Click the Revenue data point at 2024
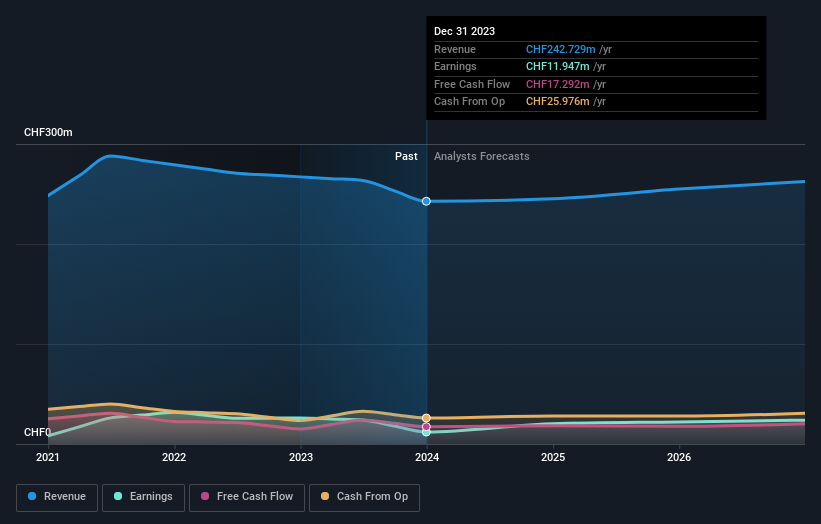Viewport: 821px width, 524px height. pos(426,202)
